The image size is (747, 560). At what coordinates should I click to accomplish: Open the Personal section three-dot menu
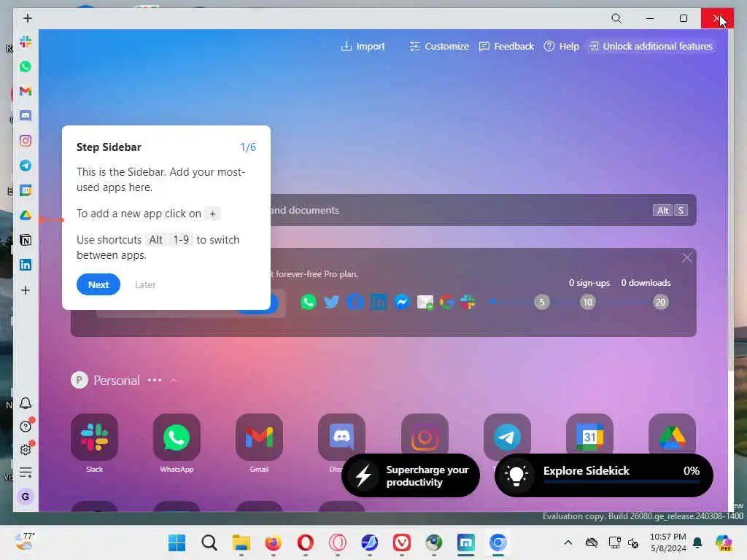(x=155, y=380)
